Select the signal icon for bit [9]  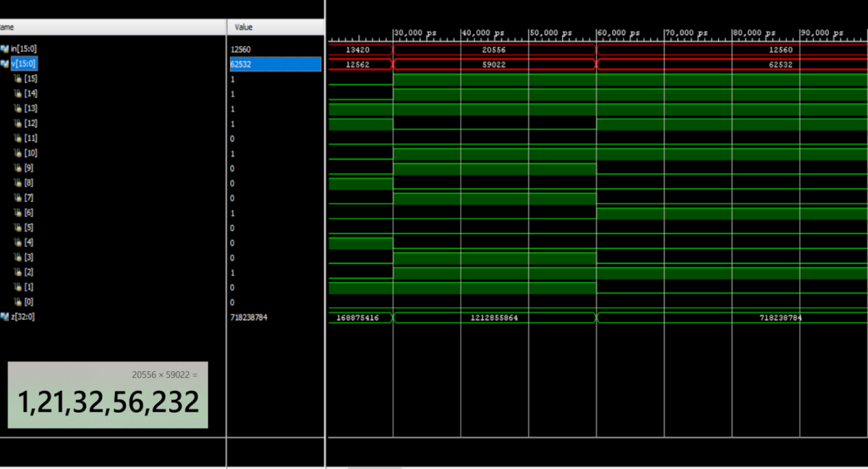19,168
